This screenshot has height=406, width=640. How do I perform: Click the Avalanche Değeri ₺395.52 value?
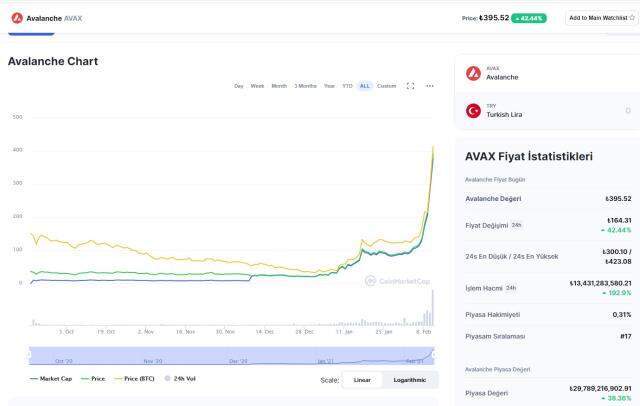click(x=618, y=199)
